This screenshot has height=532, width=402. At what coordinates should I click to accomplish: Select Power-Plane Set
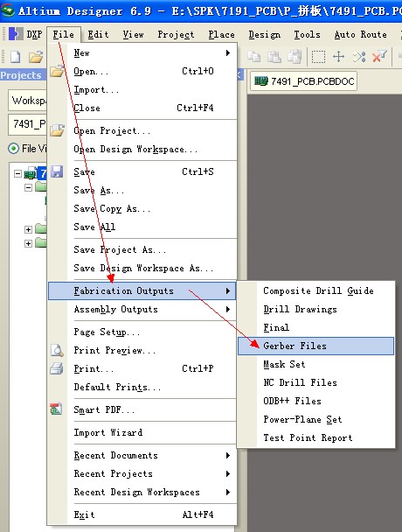(315, 419)
